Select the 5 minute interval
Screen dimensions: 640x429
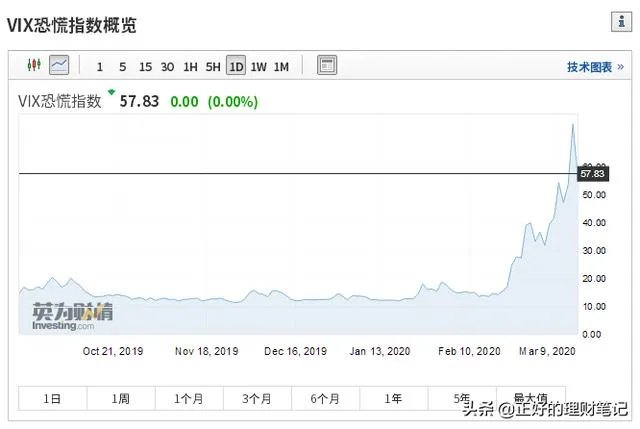122,67
